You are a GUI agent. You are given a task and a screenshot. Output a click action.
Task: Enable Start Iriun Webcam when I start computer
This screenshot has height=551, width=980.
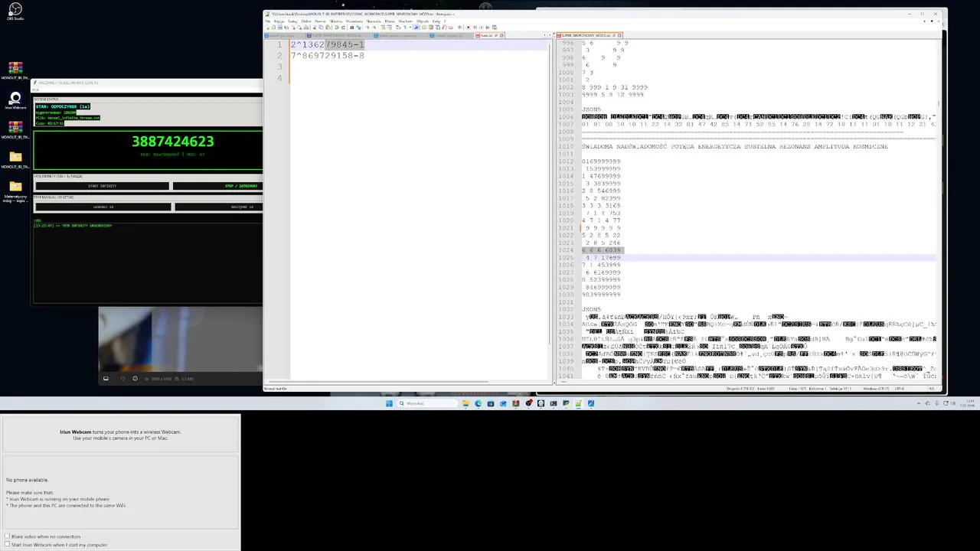(x=8, y=545)
